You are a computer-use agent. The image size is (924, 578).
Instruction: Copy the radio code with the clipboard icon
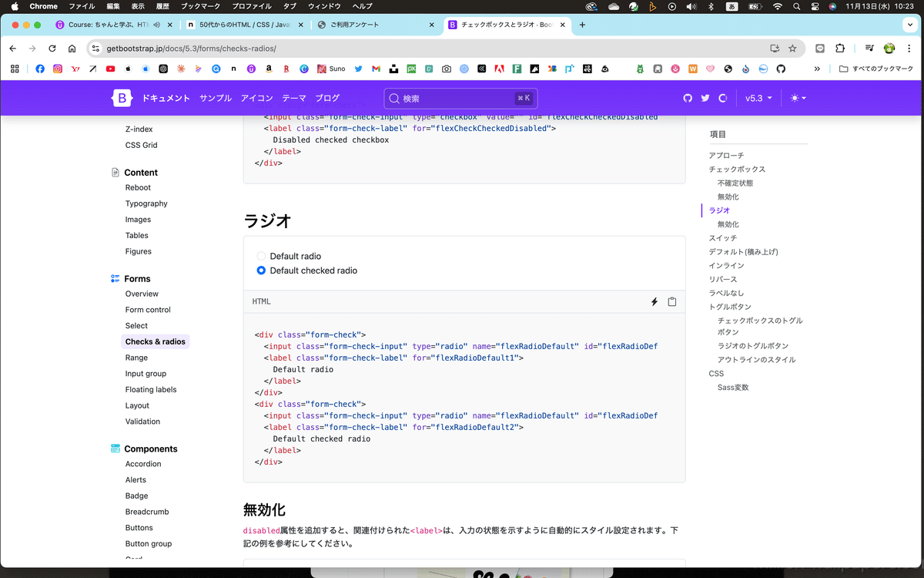tap(671, 301)
